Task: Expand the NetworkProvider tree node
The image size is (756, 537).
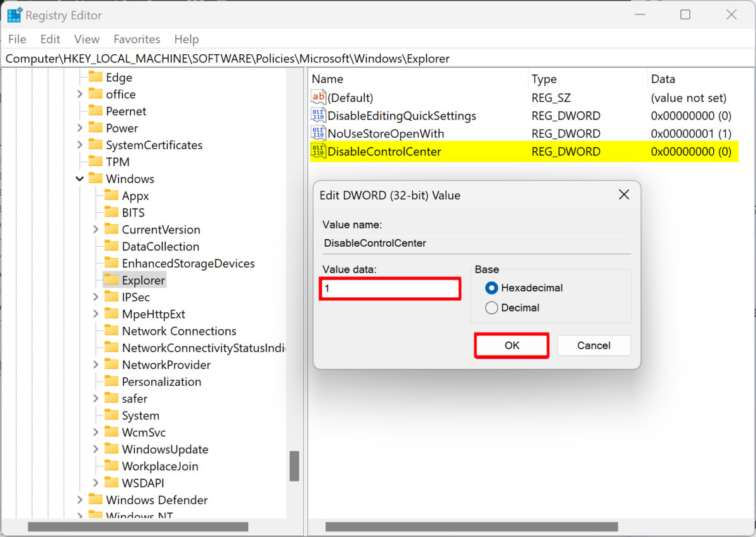Action: (x=94, y=365)
